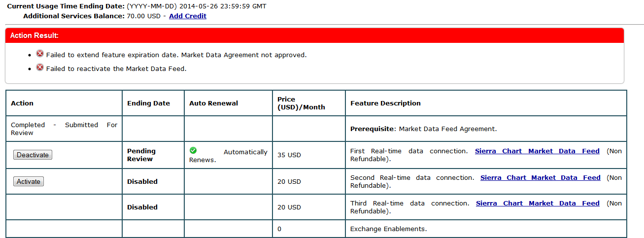Click the Add Credit link

point(187,16)
